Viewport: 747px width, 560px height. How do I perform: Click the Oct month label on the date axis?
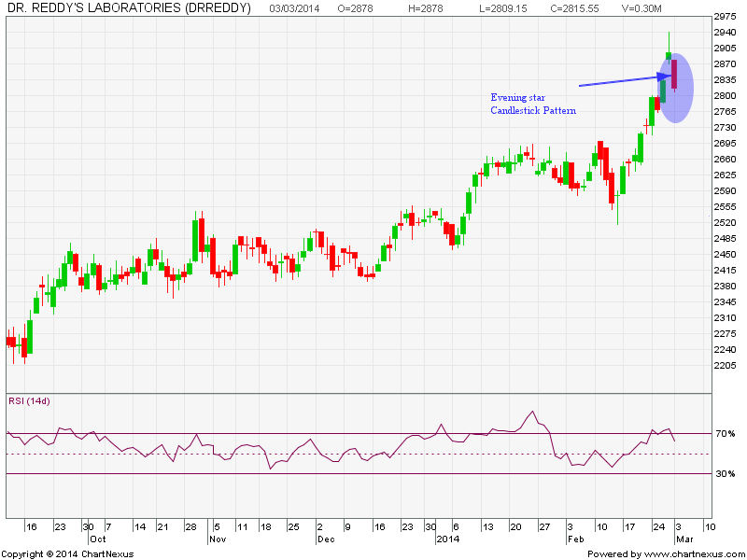[x=98, y=539]
